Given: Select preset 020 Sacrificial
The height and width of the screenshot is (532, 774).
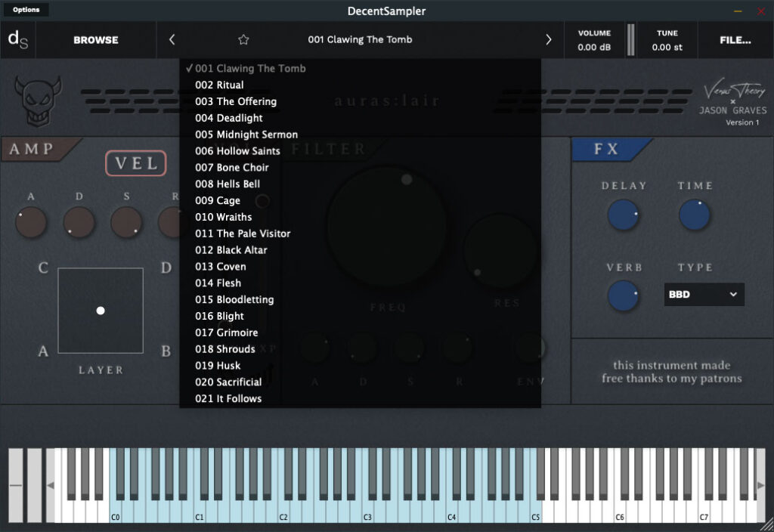Looking at the screenshot, I should click(361, 382).
